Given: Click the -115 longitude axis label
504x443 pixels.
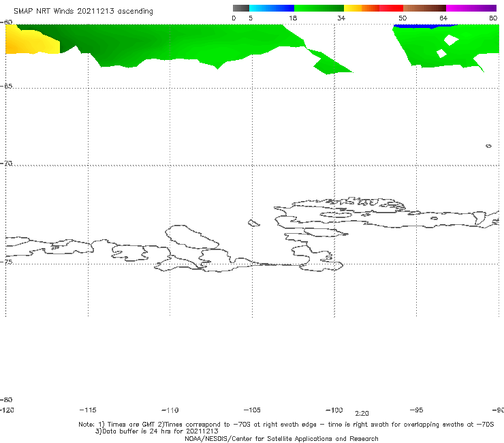Looking at the screenshot, I should click(x=88, y=410).
